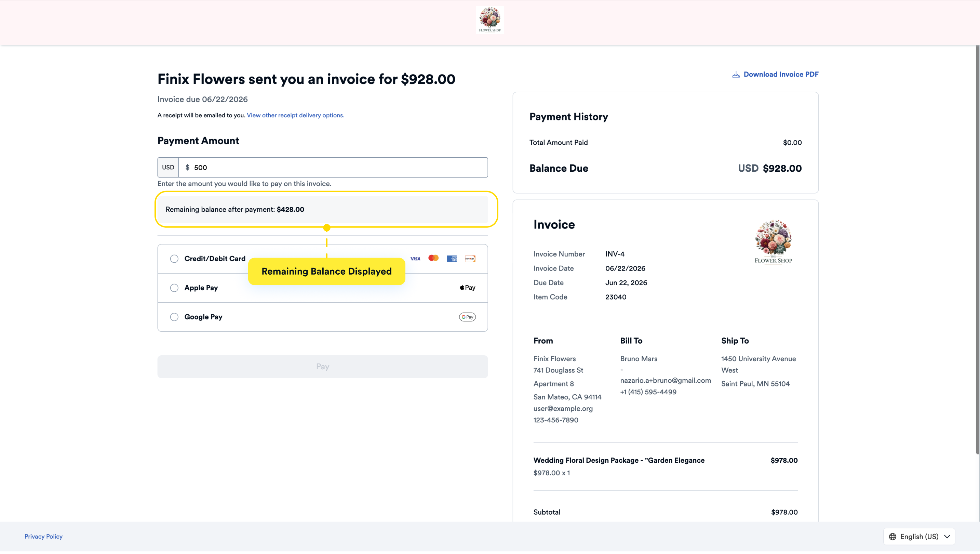Click Remaining balance after payment $428.00 text
Viewport: 980px width, 554px height.
point(235,210)
